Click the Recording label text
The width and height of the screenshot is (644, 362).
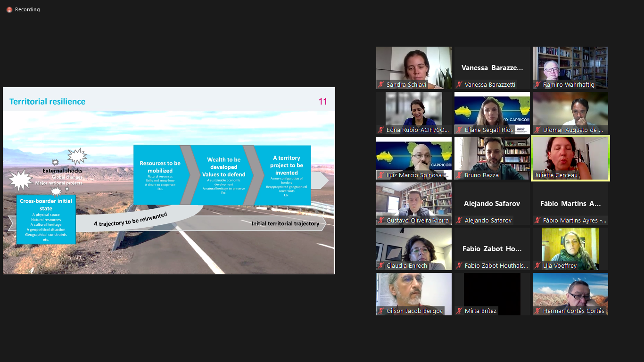coord(27,9)
